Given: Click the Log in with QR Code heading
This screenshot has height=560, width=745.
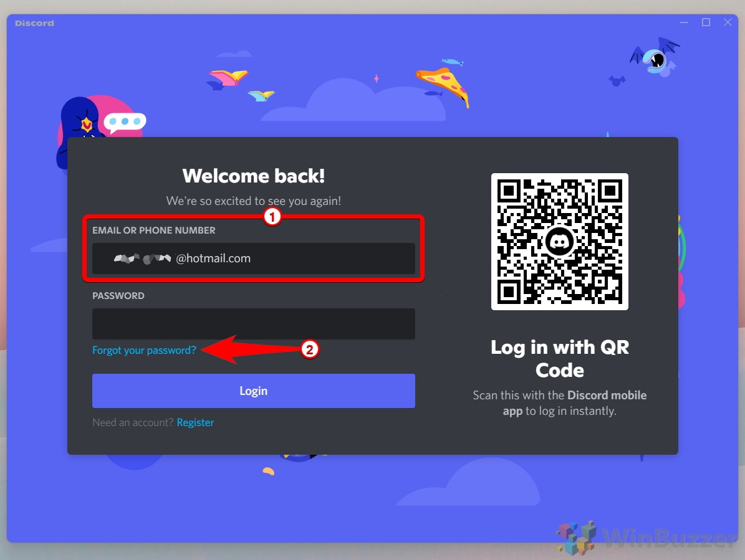Looking at the screenshot, I should coord(560,359).
